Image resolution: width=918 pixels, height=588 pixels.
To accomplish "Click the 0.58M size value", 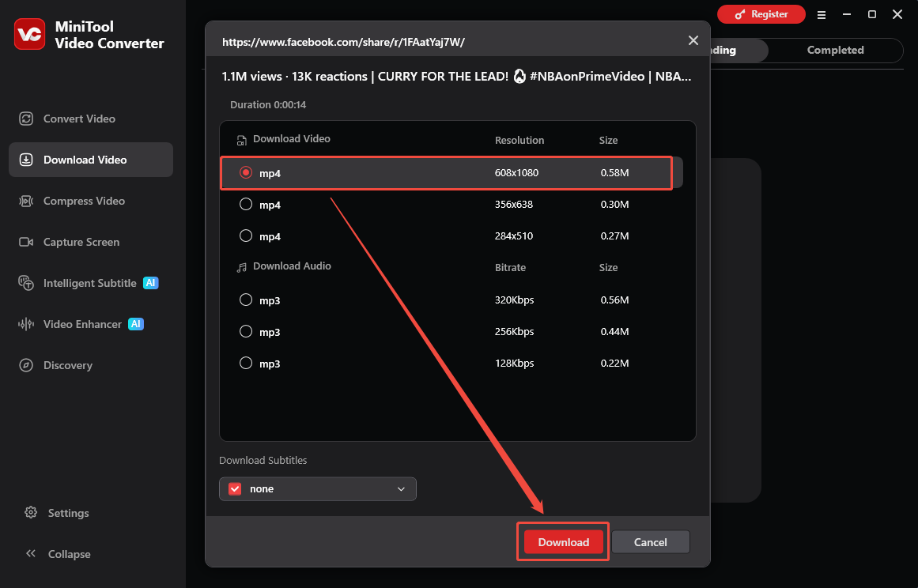I will coord(614,172).
